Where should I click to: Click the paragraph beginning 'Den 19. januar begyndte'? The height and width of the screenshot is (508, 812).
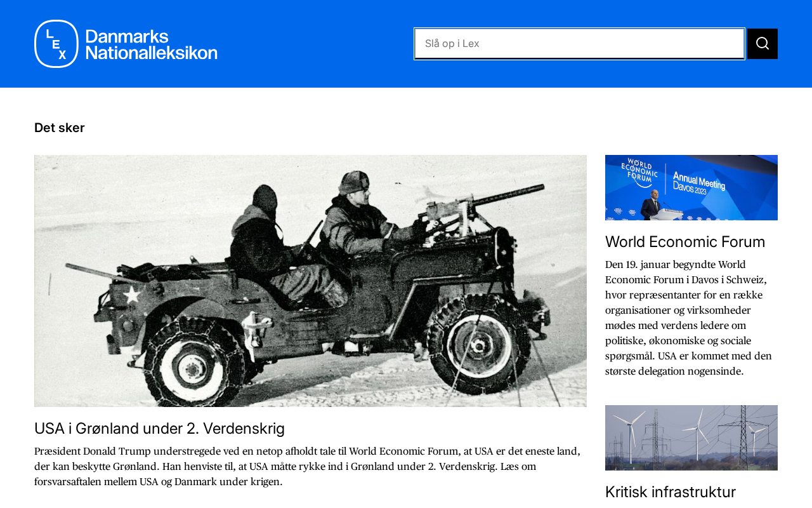(x=690, y=318)
